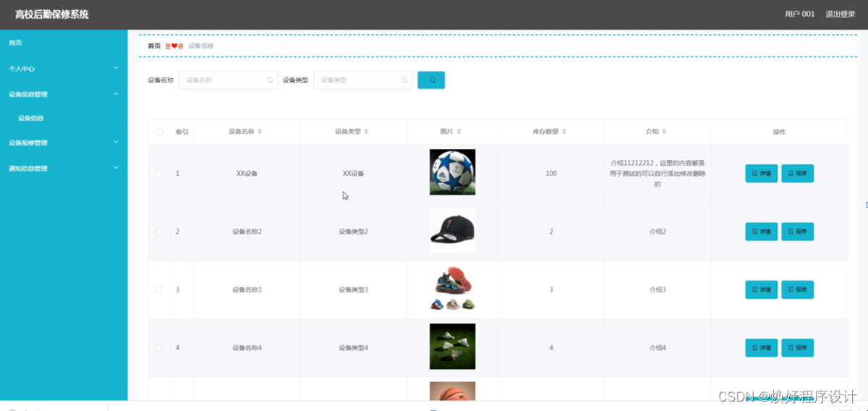This screenshot has width=868, height=411.
Task: Sort table by 介绍 column arrows
Action: [664, 132]
